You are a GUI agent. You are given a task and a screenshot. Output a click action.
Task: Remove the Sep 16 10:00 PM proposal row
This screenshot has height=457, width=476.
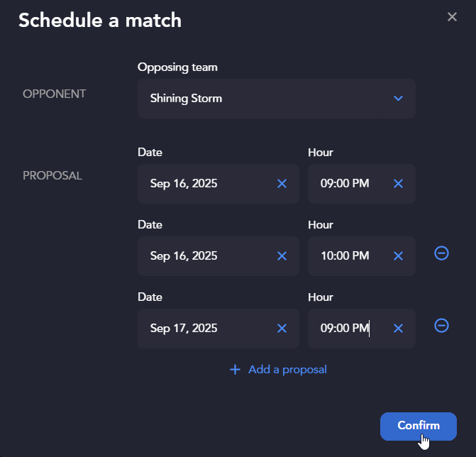441,253
